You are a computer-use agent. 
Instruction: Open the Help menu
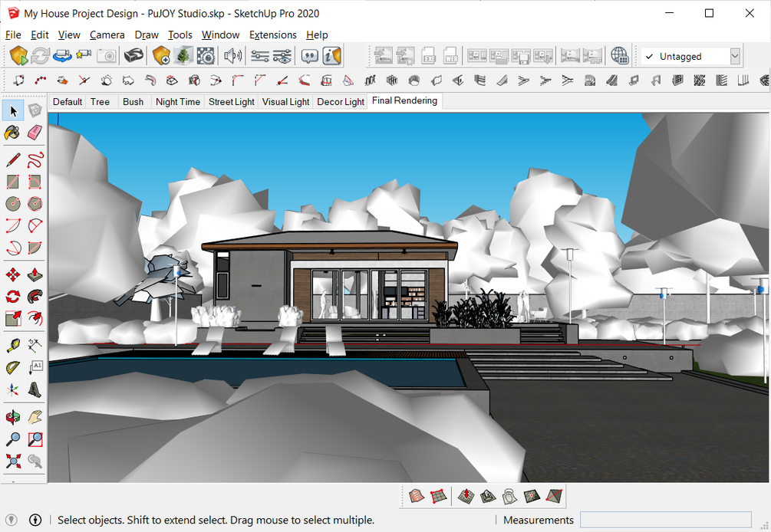(317, 34)
